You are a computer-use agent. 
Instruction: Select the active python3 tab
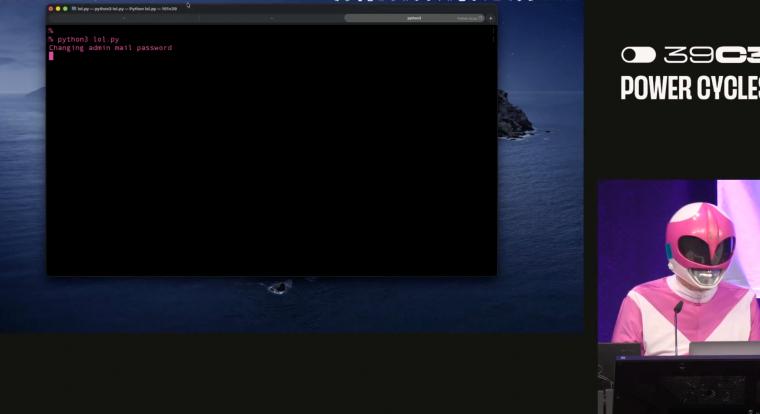click(x=414, y=18)
